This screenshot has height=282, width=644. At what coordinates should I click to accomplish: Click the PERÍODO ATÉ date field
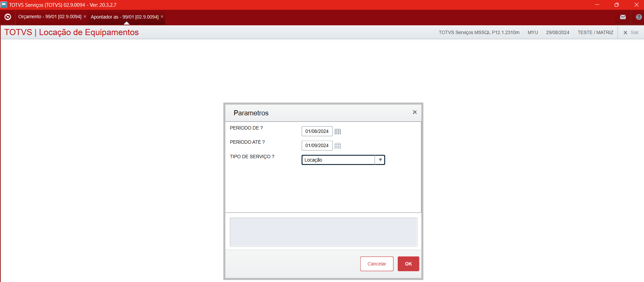tap(317, 145)
